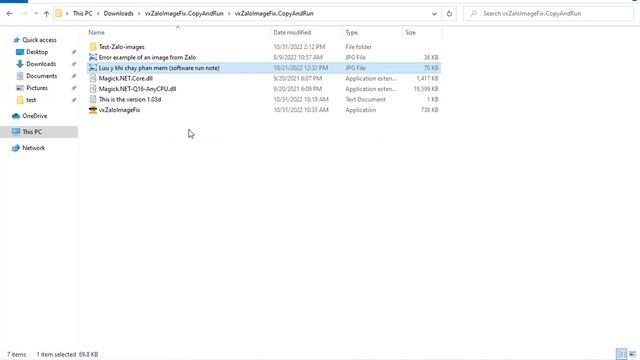Image resolution: width=640 pixels, height=360 pixels.
Task: Open Downloads in the sidebar
Action: tap(41, 64)
